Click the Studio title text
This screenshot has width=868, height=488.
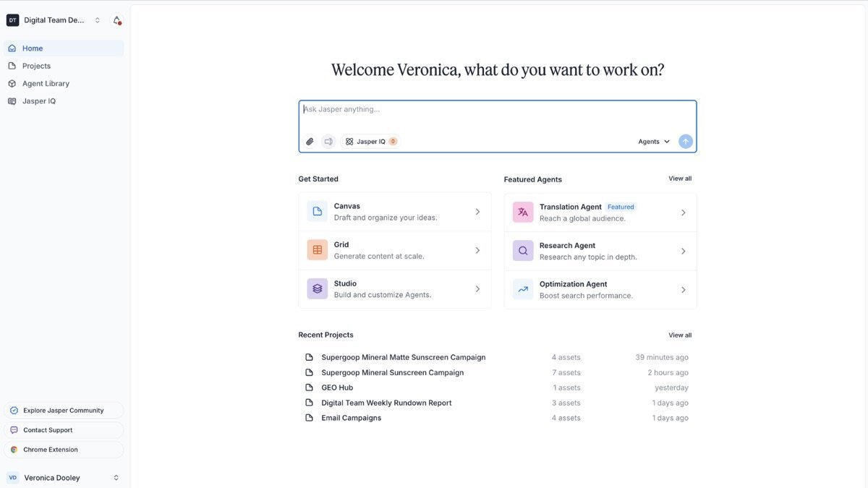click(345, 283)
